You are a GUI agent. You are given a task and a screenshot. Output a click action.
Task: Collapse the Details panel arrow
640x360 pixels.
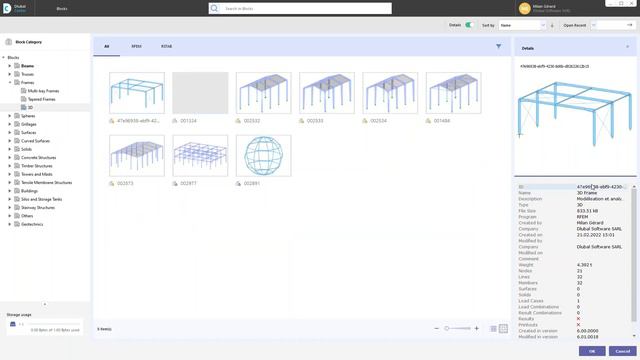[x=627, y=47]
